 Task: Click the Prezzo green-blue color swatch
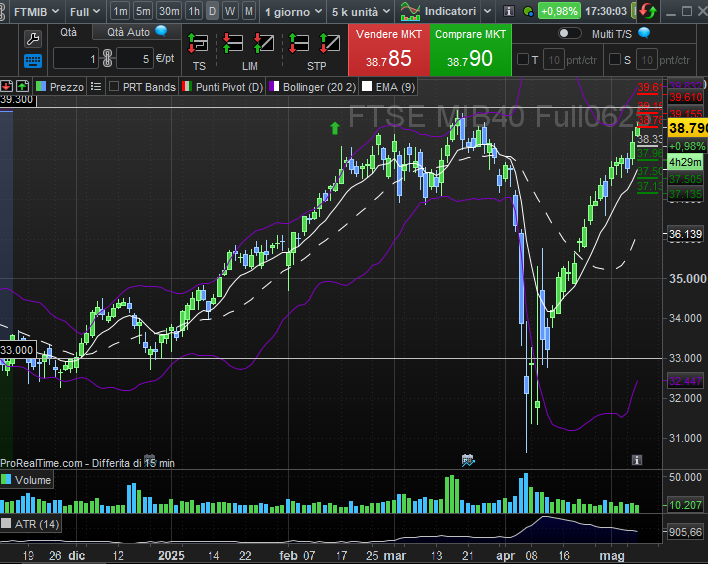(x=41, y=86)
